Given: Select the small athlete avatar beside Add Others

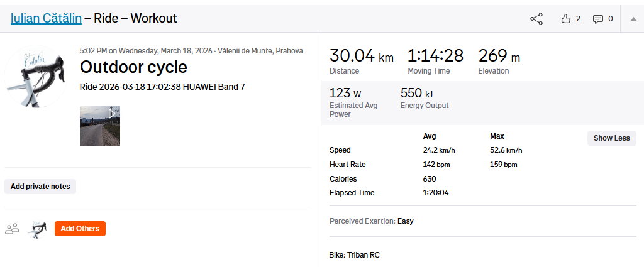Looking at the screenshot, I should tap(38, 229).
